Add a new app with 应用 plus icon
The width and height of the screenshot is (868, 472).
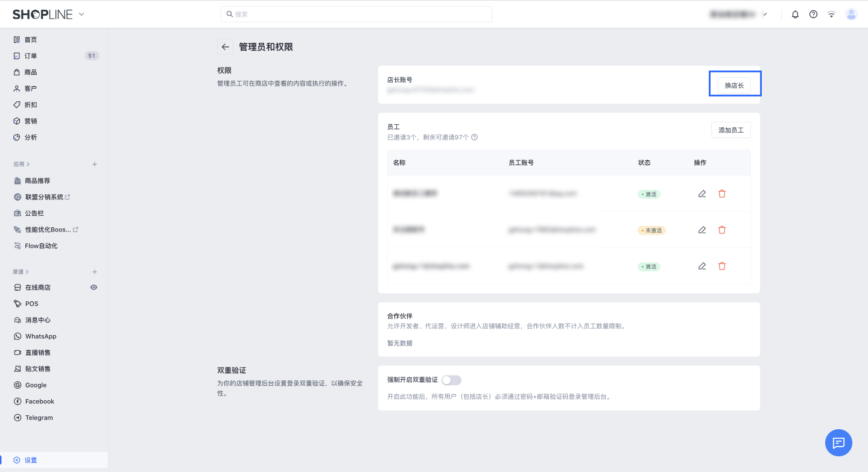95,164
